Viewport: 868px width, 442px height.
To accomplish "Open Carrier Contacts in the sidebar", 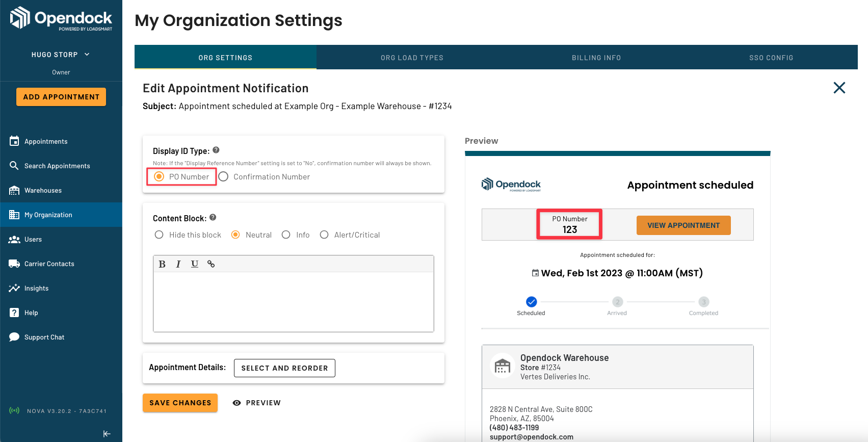I will click(x=49, y=264).
